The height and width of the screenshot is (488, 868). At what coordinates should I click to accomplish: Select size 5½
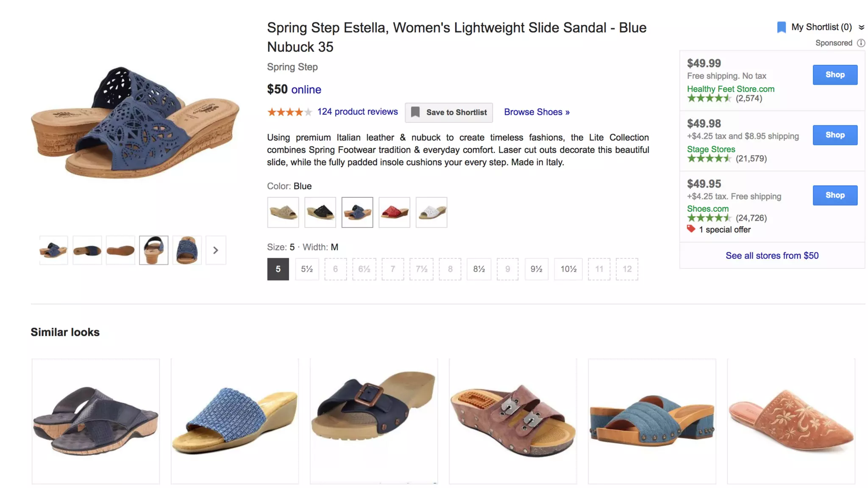point(307,269)
